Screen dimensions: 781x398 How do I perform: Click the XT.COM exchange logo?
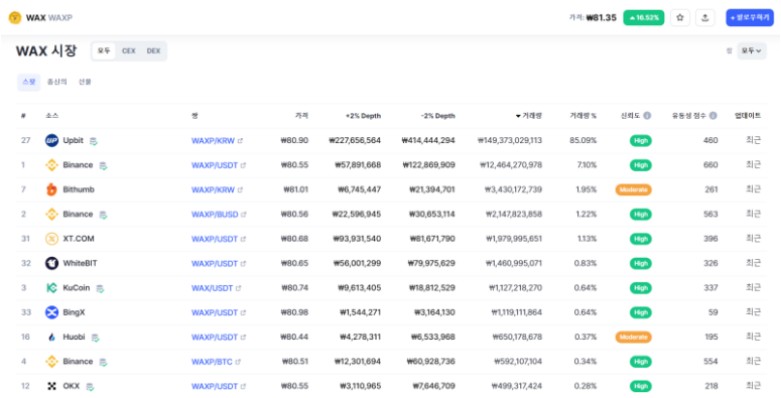coord(52,239)
